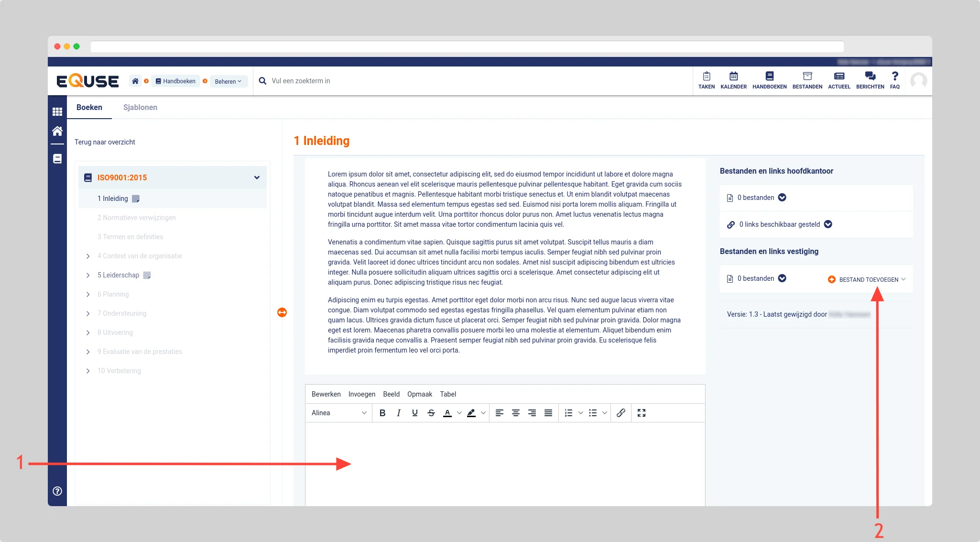Toggle italic formatting in the editor
Screen dimensions: 980x542
399,413
